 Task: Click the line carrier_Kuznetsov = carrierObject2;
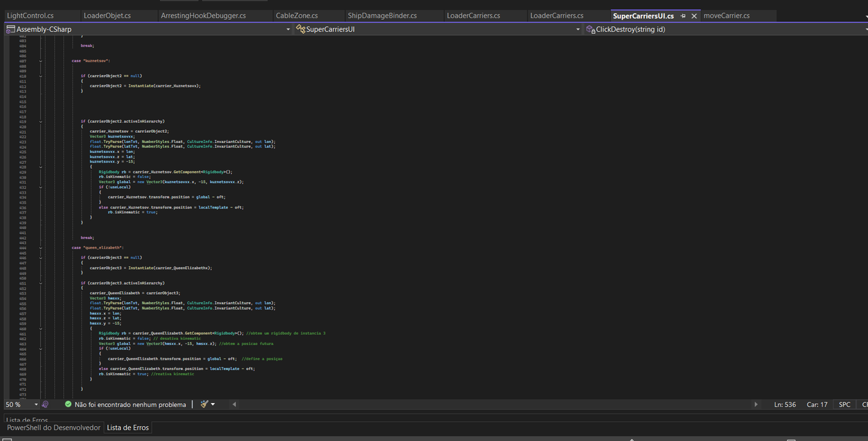(129, 131)
